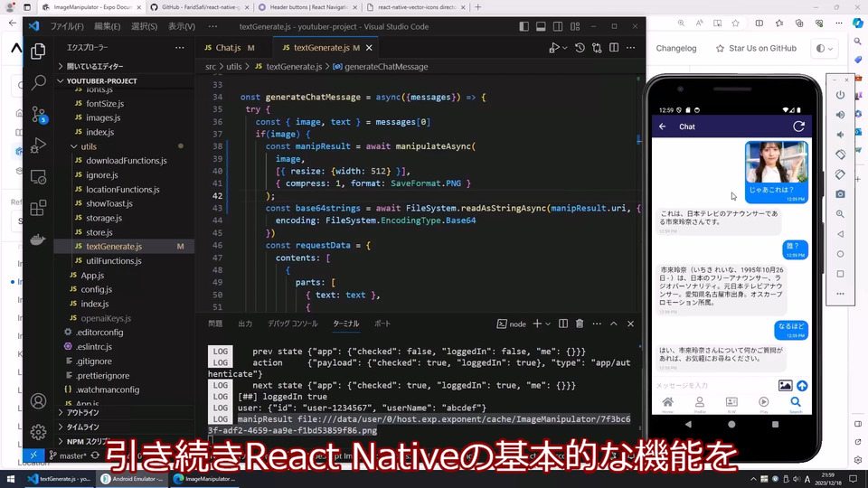Tap the image picker icon in chat input
Screen dimensions: 868x488
(785, 386)
